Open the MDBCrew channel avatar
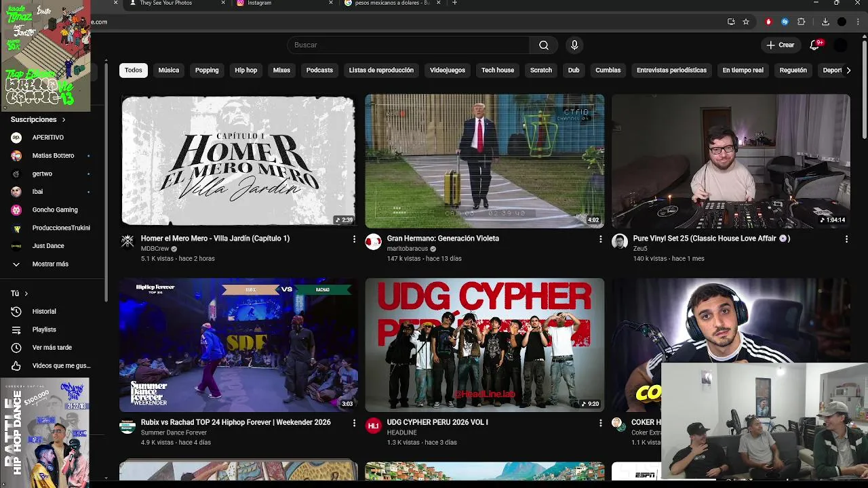Screen dimensions: 868x488 (127, 242)
